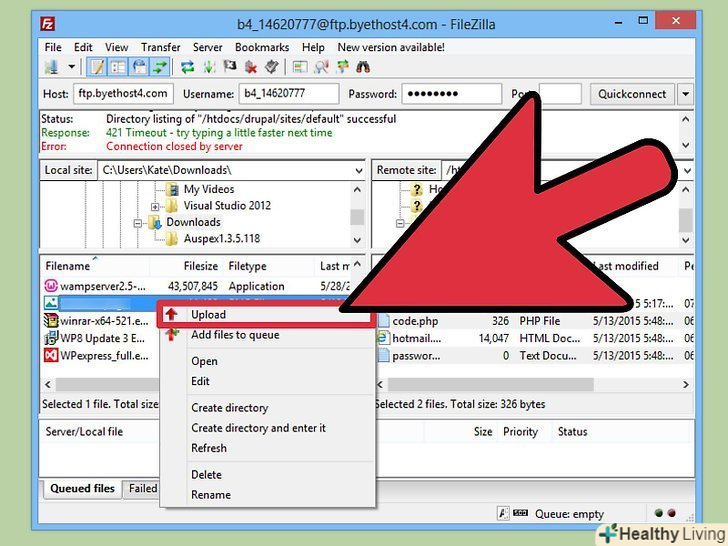The width and height of the screenshot is (728, 546).
Task: Click the Add files to queue icon
Action: 172,334
